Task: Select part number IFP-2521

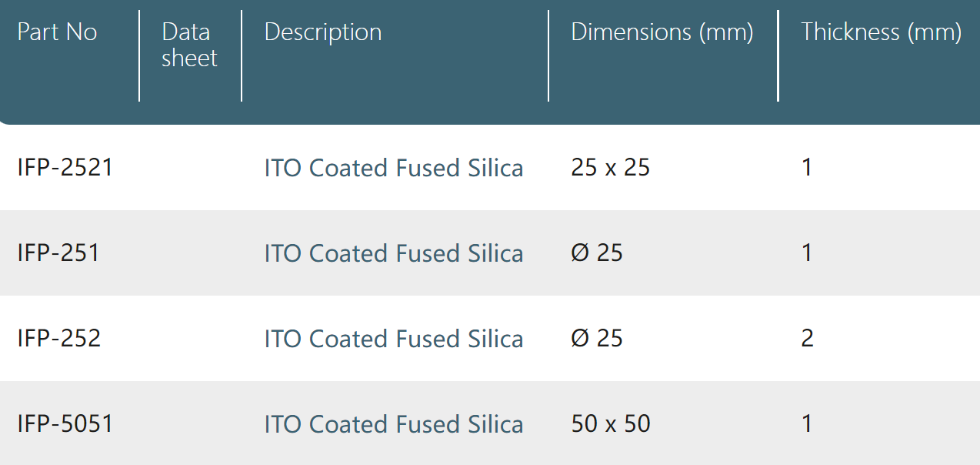Action: click(65, 168)
